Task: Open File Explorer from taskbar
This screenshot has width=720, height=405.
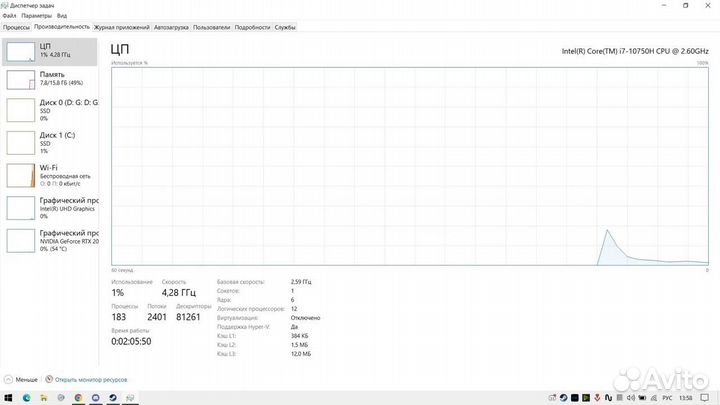Action: [44, 398]
